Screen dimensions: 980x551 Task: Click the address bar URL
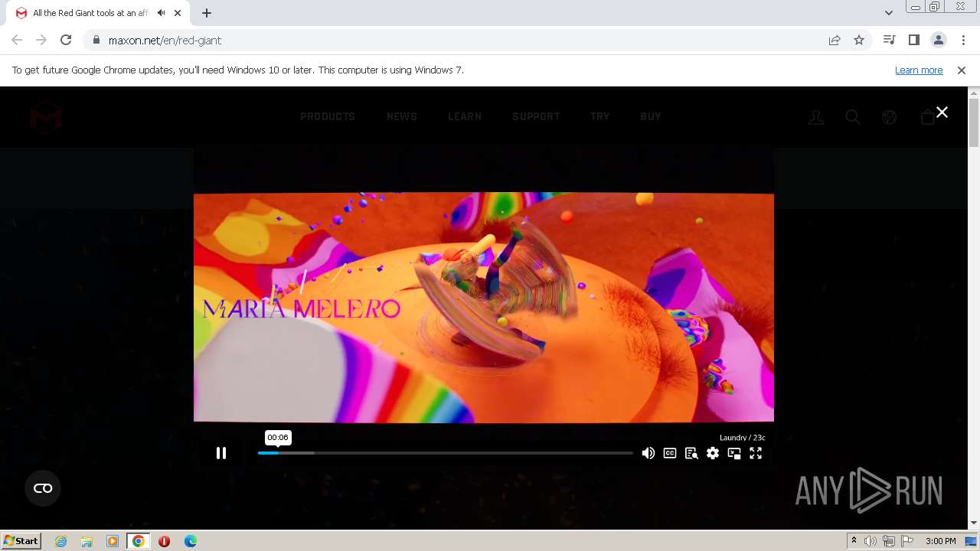point(165,41)
